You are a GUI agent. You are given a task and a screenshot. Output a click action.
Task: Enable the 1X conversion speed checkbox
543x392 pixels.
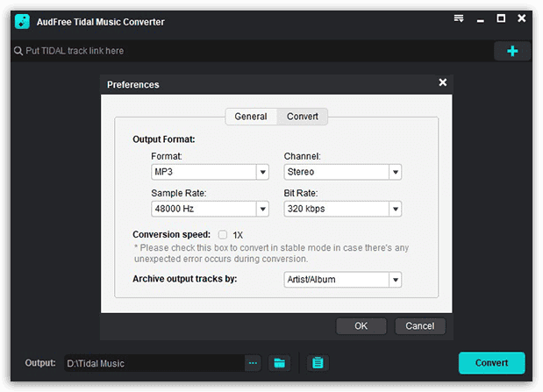pyautogui.click(x=223, y=235)
